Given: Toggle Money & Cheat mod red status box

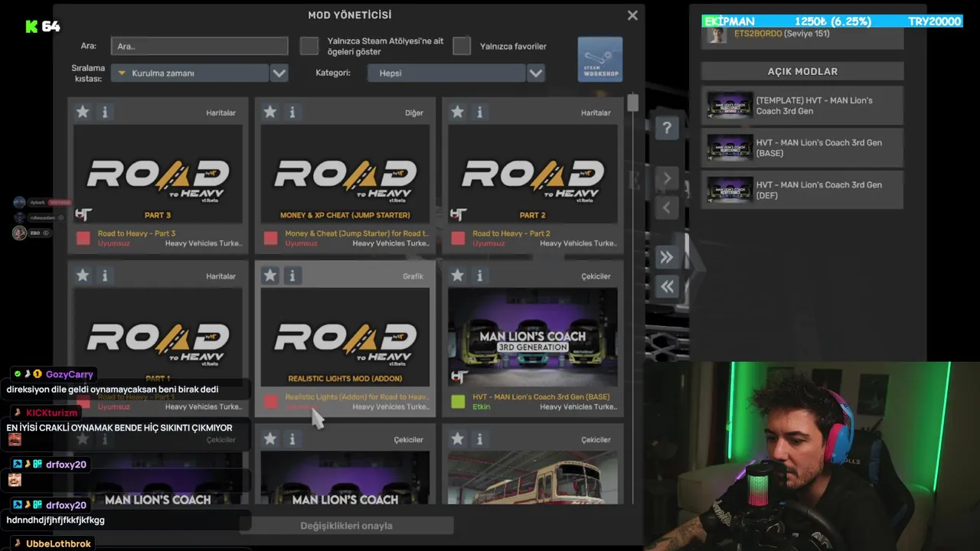Looking at the screenshot, I should point(270,238).
